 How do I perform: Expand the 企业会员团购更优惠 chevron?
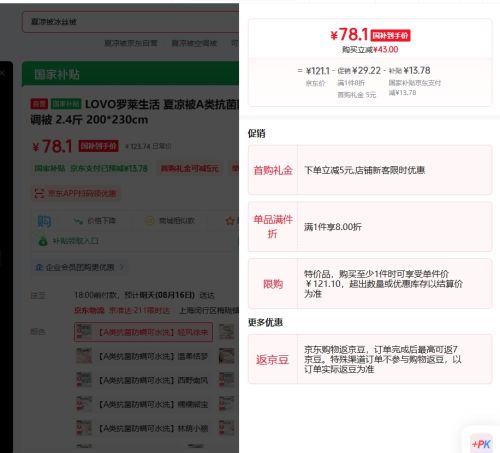(x=122, y=267)
